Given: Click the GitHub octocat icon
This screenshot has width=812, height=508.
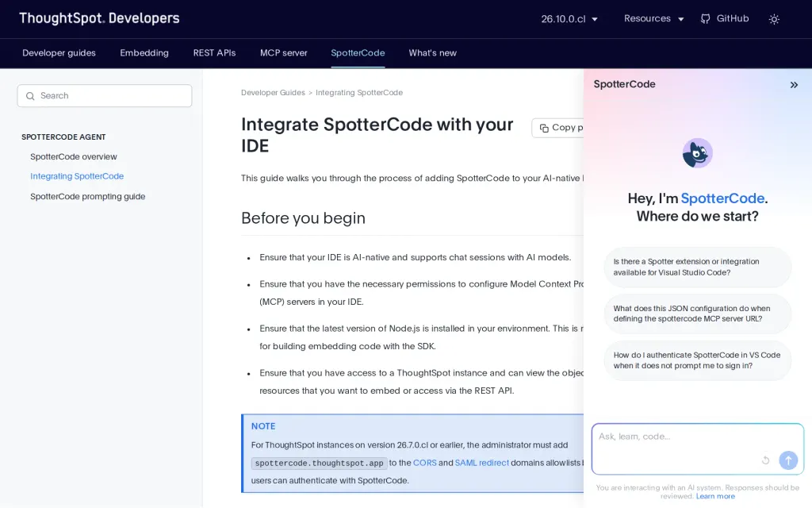Looking at the screenshot, I should pos(705,19).
